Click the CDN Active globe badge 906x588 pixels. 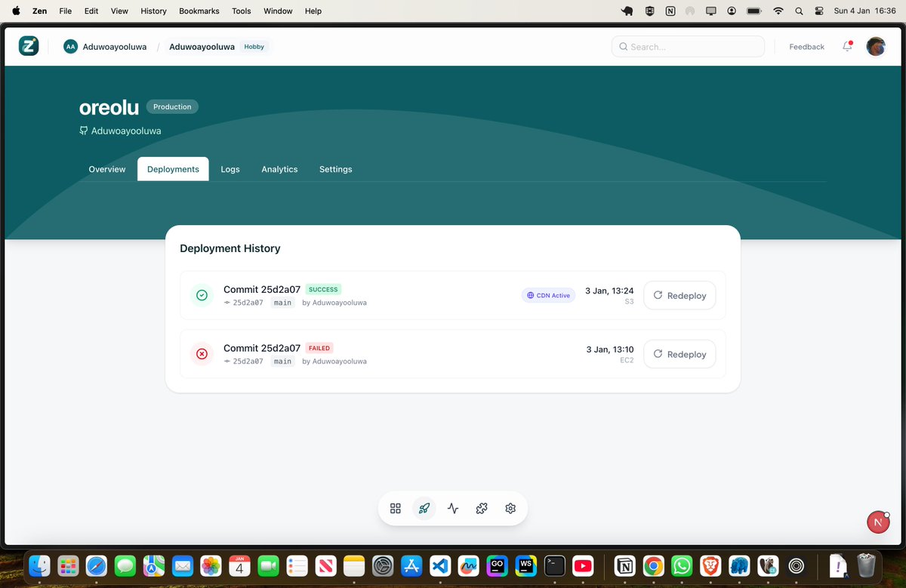click(548, 295)
